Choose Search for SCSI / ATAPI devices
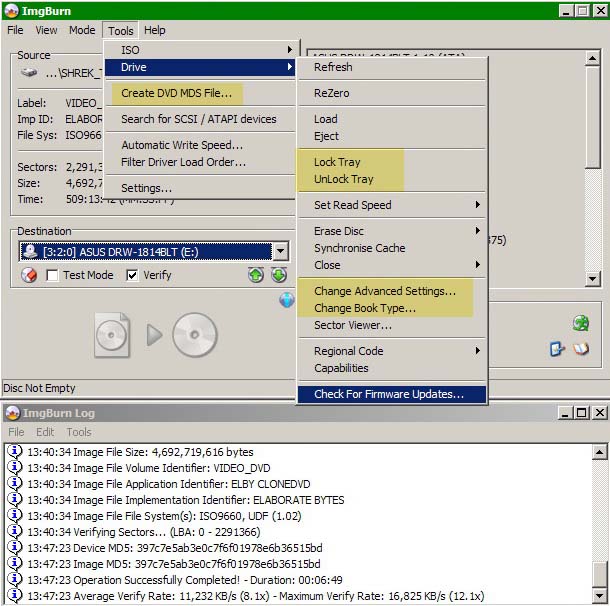 pos(200,119)
